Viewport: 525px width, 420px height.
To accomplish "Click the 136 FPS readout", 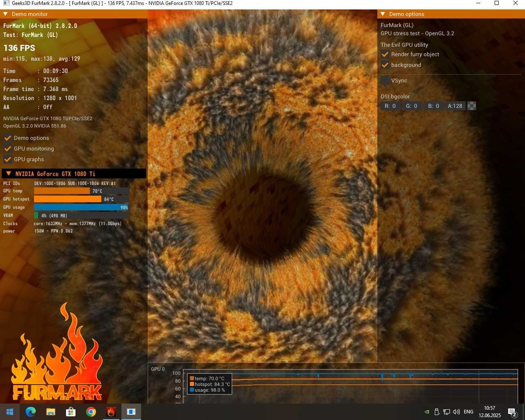I will tap(19, 48).
